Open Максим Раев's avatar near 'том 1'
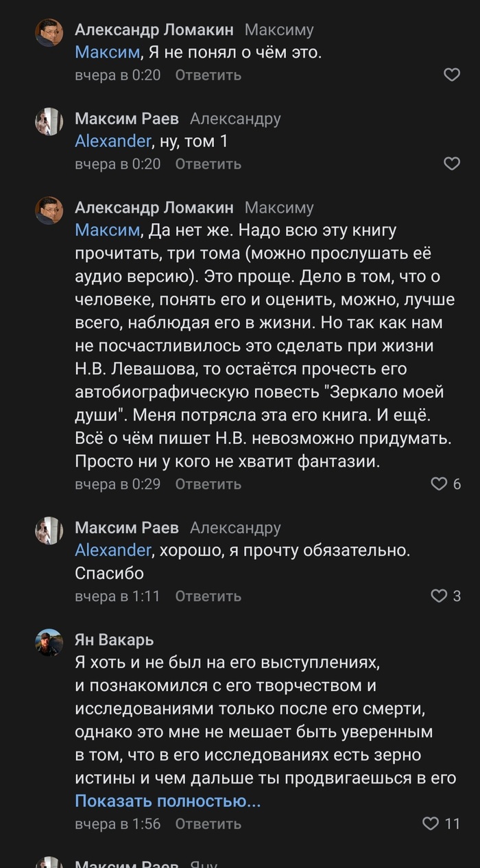480x868 pixels. pos(49,122)
